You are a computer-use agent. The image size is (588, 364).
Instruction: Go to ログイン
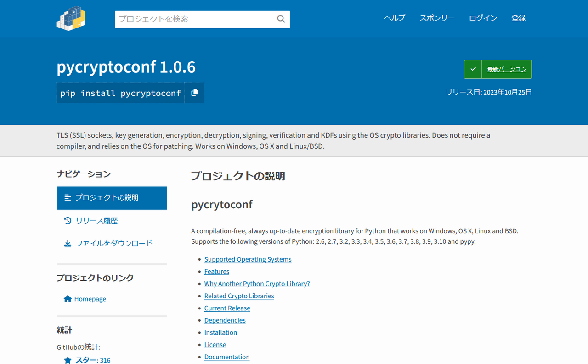[x=483, y=18]
